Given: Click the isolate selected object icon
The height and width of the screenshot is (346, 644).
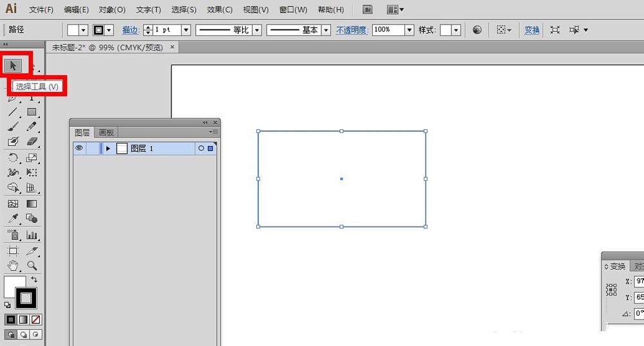Looking at the screenshot, I should click(x=554, y=30).
